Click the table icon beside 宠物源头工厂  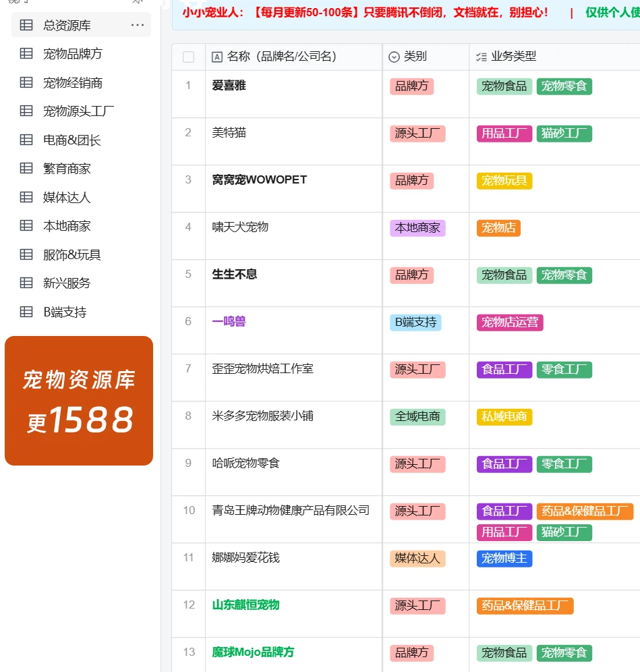pyautogui.click(x=26, y=111)
